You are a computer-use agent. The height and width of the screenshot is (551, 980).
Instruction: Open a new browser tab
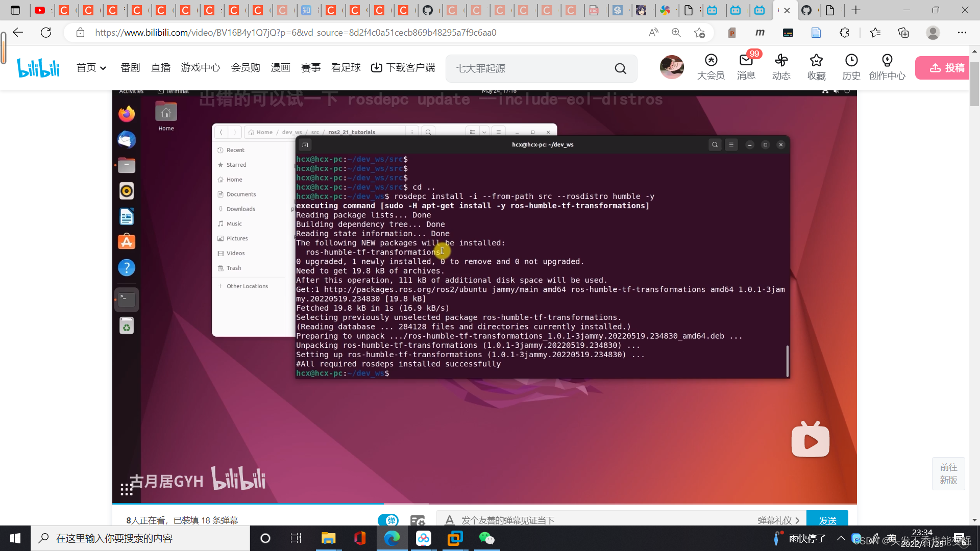856,10
